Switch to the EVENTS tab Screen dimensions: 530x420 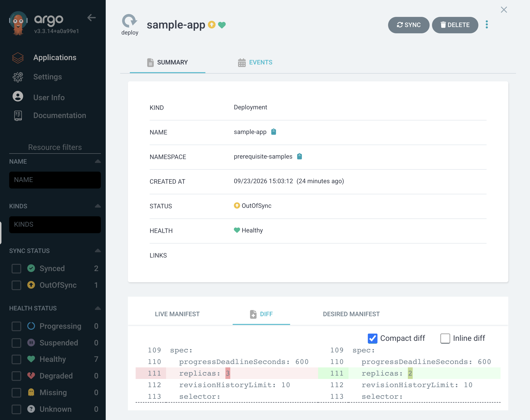[255, 62]
